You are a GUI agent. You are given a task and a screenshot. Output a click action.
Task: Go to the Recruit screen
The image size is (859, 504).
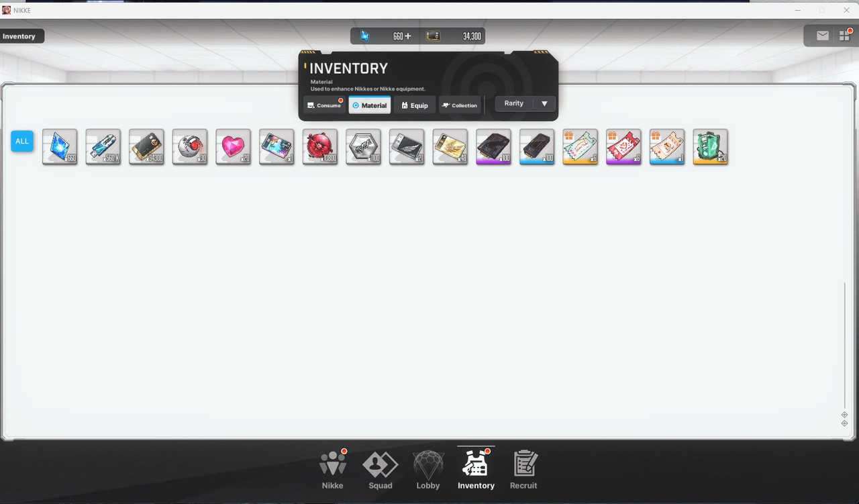pyautogui.click(x=523, y=470)
